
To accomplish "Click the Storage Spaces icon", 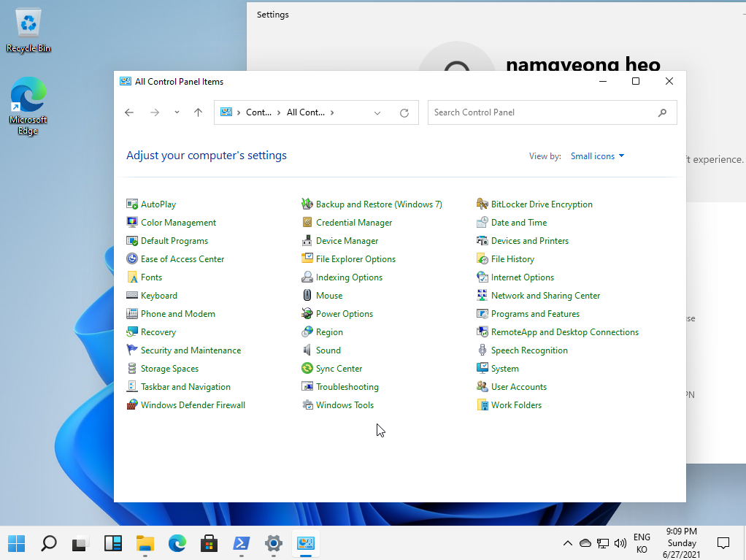I will pos(132,368).
